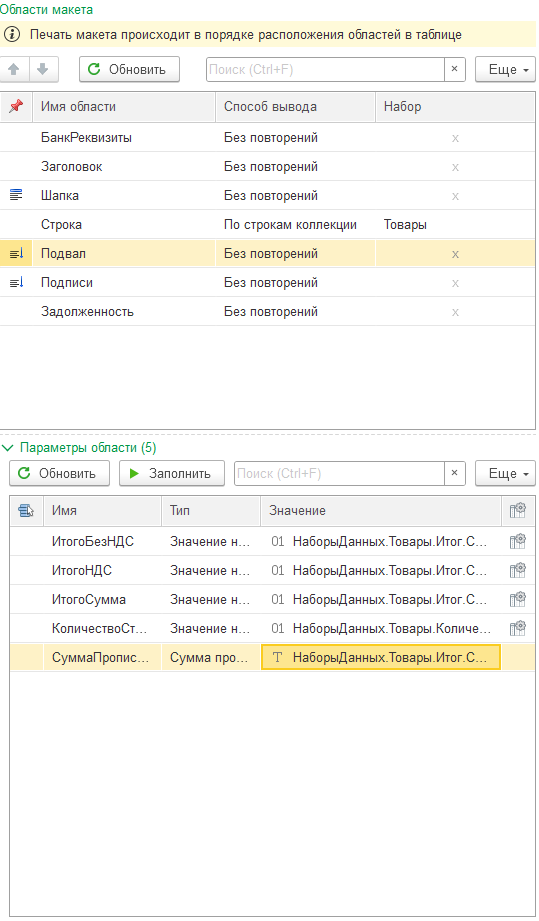Select the Строка area row
Image resolution: width=539 pixels, height=921 pixels.
[268, 224]
